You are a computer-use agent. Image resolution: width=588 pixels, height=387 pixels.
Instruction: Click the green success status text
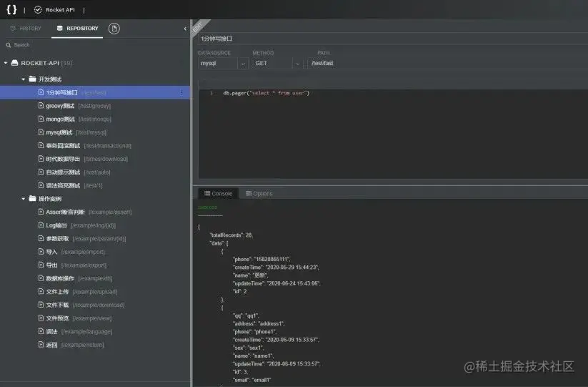pyautogui.click(x=207, y=207)
